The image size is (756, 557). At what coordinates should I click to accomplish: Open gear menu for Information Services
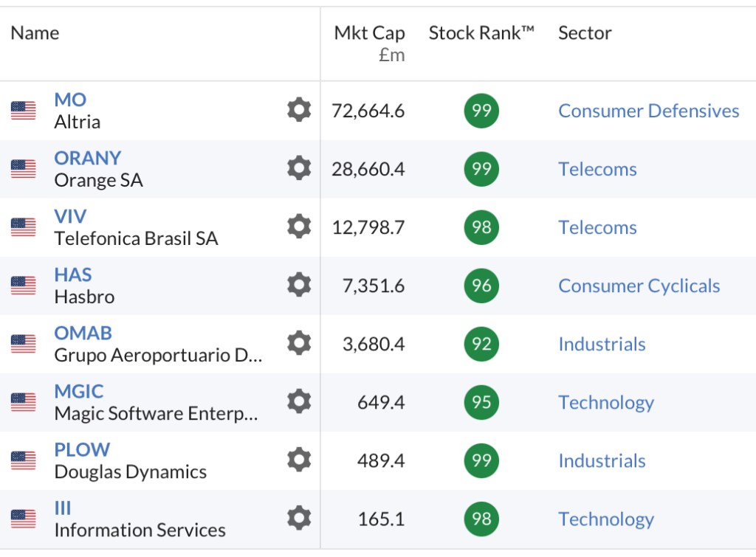tap(298, 519)
